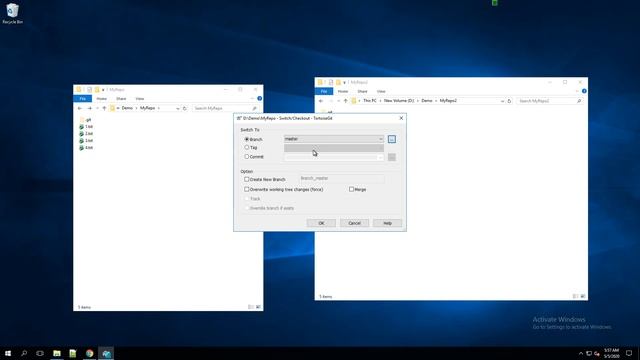Open the master branch dropdown

pyautogui.click(x=334, y=139)
